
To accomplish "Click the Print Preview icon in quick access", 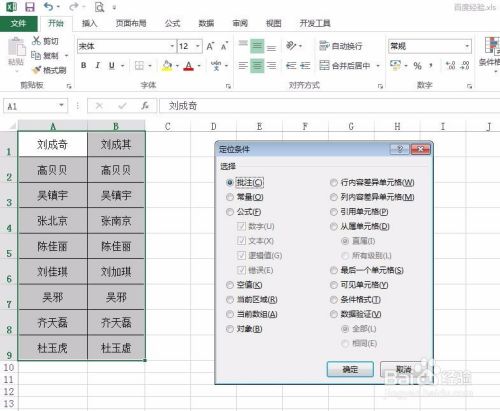I will pyautogui.click(x=99, y=7).
